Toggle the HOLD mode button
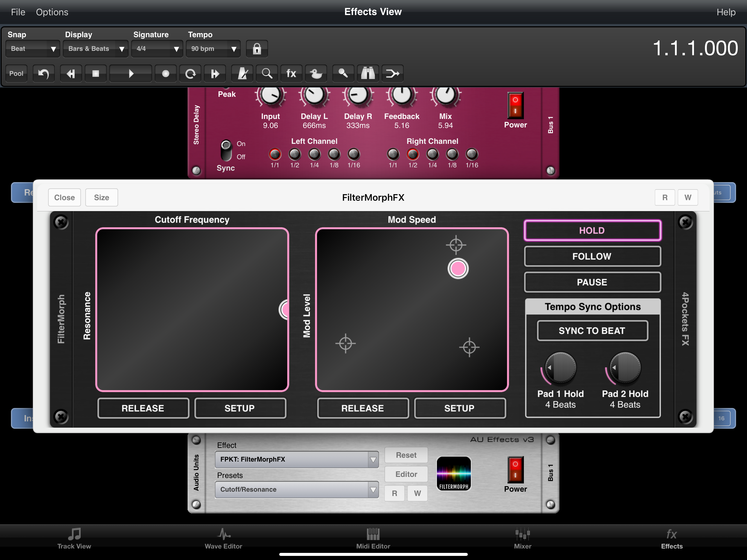The height and width of the screenshot is (560, 747). (592, 231)
